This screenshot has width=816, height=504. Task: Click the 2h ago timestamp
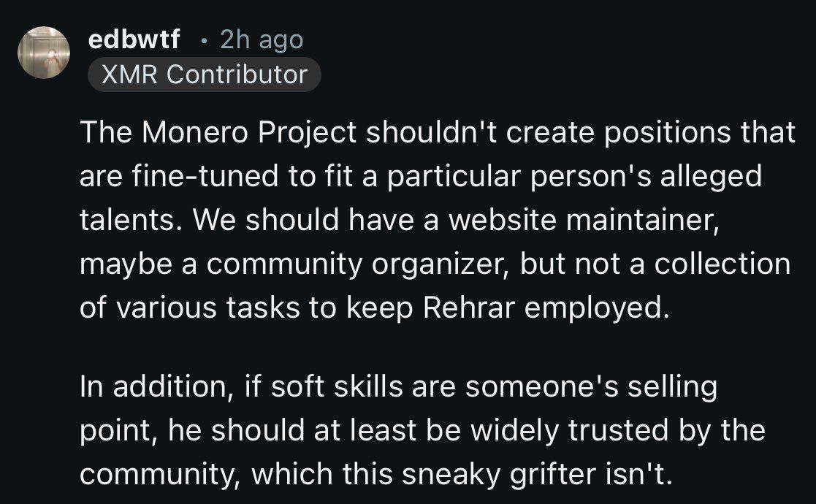(x=262, y=40)
